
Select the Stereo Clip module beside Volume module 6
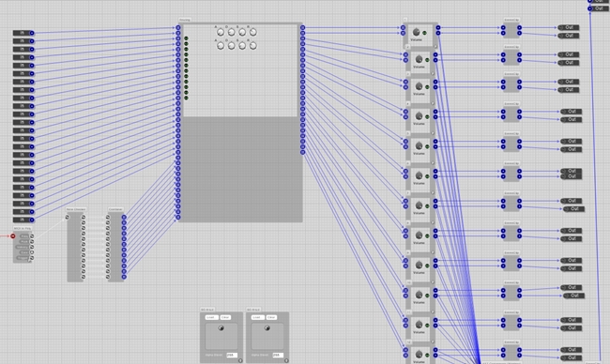pos(511,174)
